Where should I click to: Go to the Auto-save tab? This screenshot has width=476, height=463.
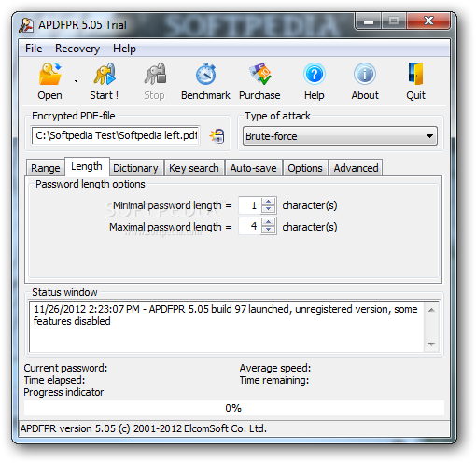(253, 168)
